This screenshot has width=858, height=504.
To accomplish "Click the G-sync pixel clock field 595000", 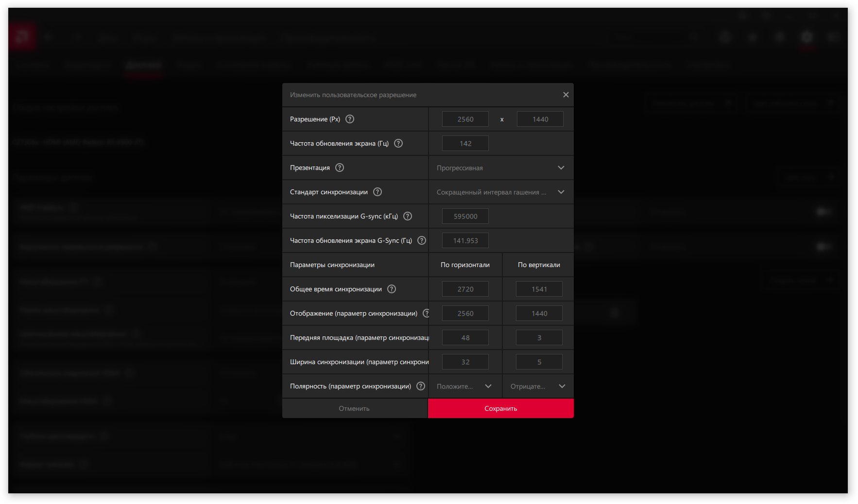I will 465,216.
